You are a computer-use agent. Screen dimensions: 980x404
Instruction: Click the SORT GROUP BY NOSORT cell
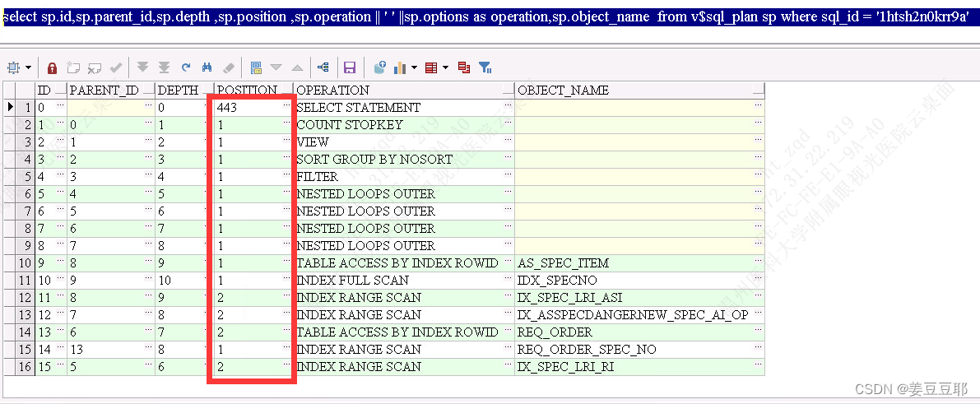pyautogui.click(x=404, y=160)
